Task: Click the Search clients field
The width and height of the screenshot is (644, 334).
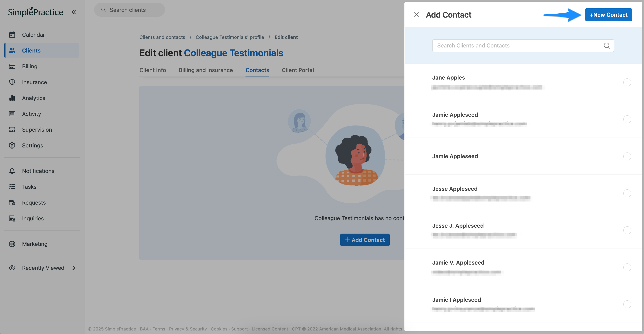Action: 129,10
